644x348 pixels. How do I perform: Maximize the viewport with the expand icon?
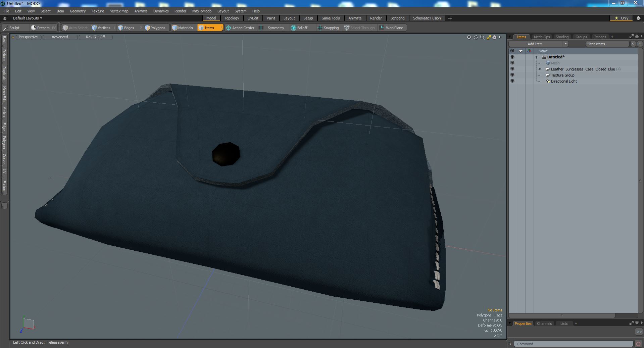489,37
